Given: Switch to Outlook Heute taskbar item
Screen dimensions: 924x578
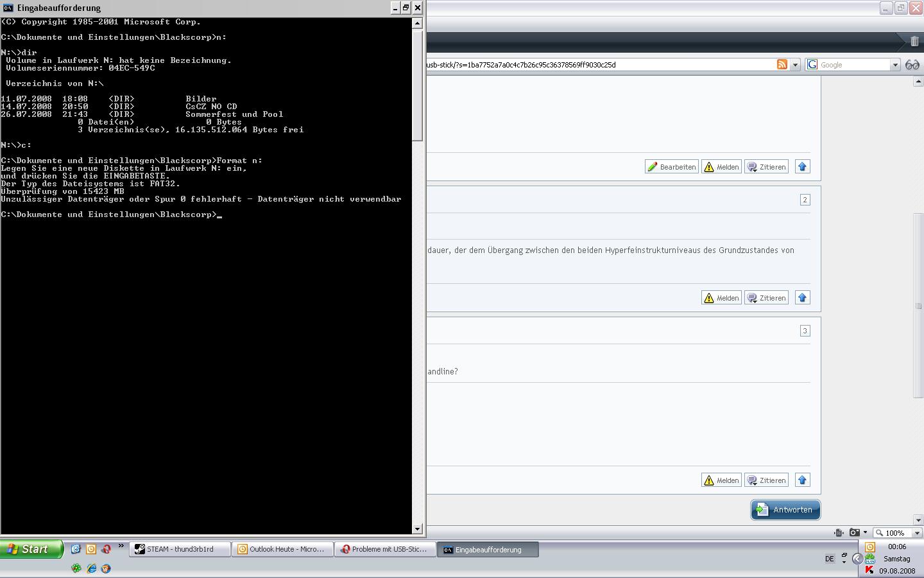Looking at the screenshot, I should [x=282, y=549].
